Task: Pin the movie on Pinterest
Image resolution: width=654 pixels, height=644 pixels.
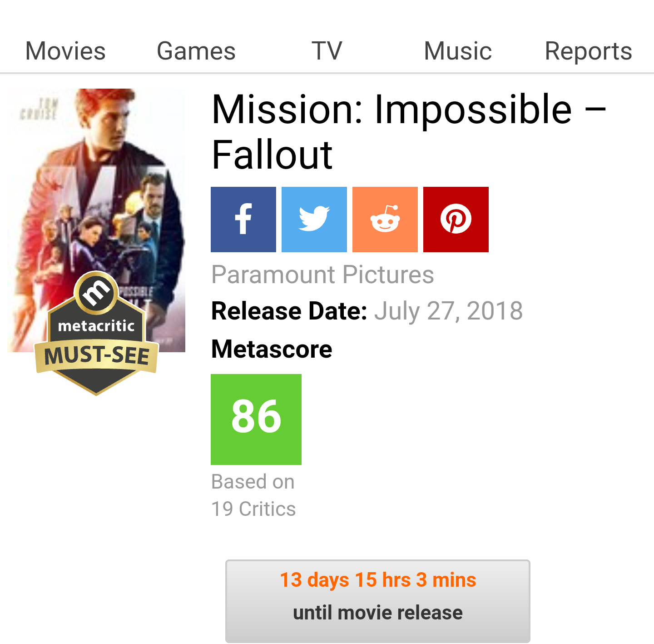Action: [x=456, y=220]
